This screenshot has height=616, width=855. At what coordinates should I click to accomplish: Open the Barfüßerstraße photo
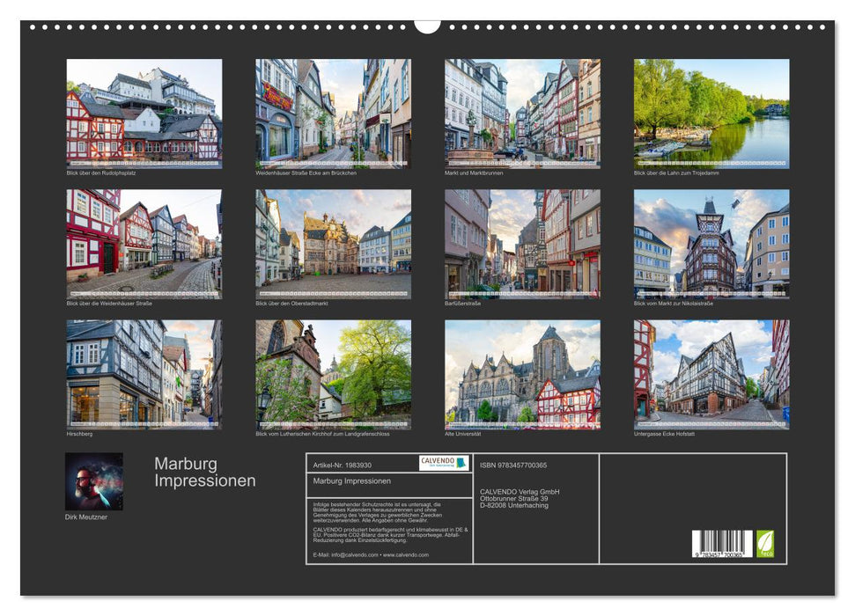522,244
